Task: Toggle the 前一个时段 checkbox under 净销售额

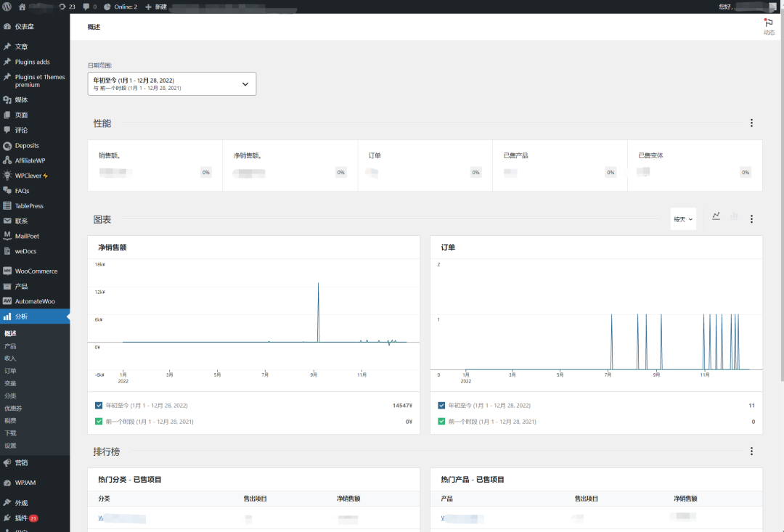Action: point(99,421)
